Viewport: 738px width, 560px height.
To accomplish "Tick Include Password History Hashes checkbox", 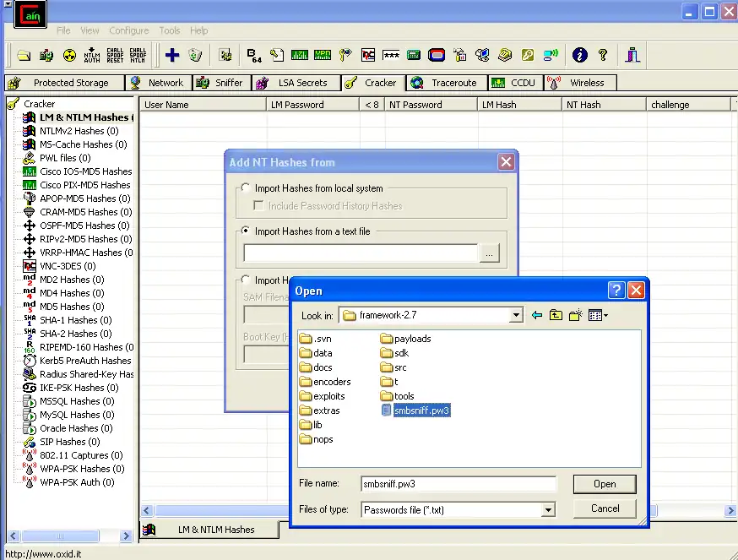I will 260,205.
